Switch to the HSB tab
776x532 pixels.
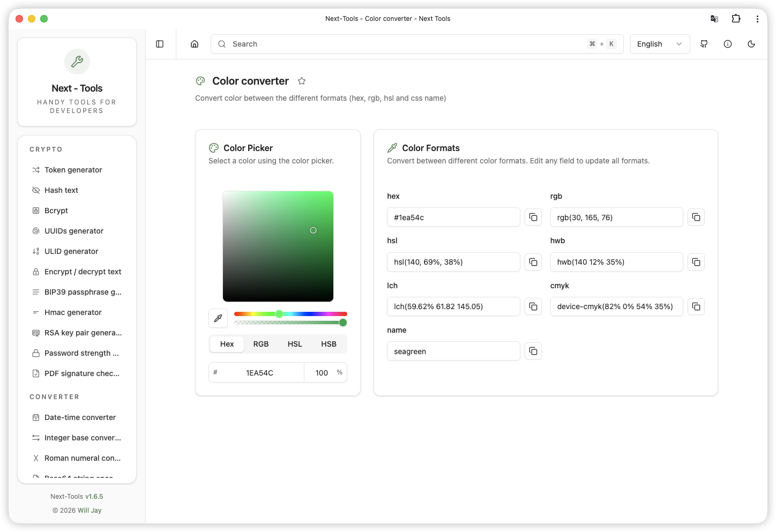click(x=329, y=344)
